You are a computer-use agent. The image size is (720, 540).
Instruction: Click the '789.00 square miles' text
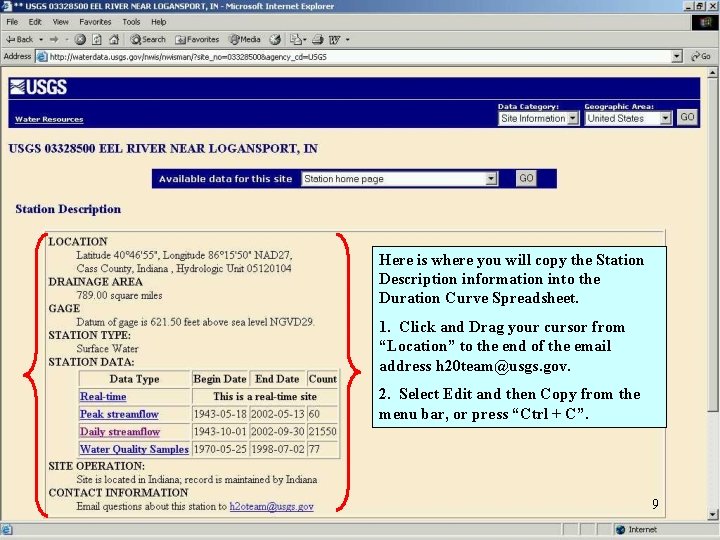(x=119, y=295)
